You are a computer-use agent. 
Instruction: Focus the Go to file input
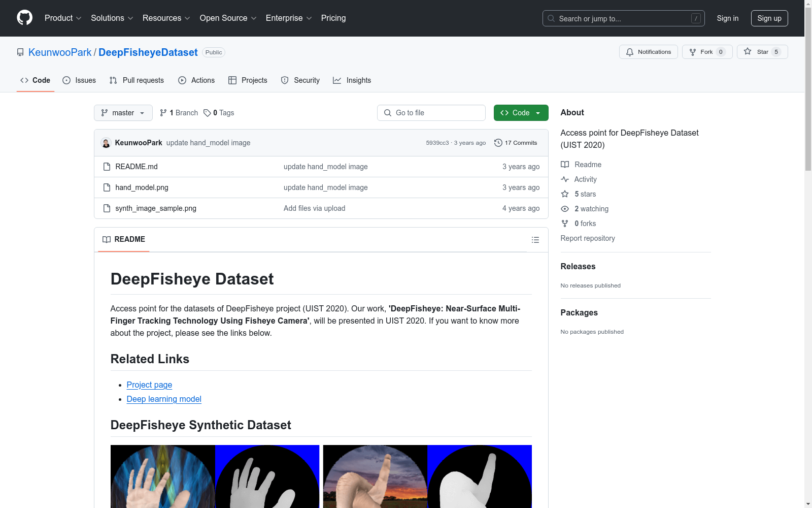pos(431,113)
